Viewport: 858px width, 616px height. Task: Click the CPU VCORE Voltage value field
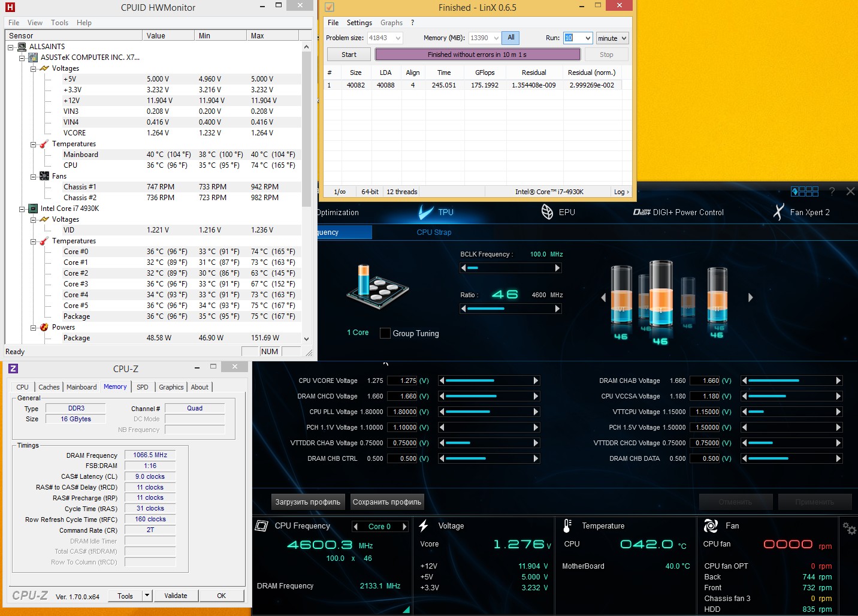pos(402,381)
